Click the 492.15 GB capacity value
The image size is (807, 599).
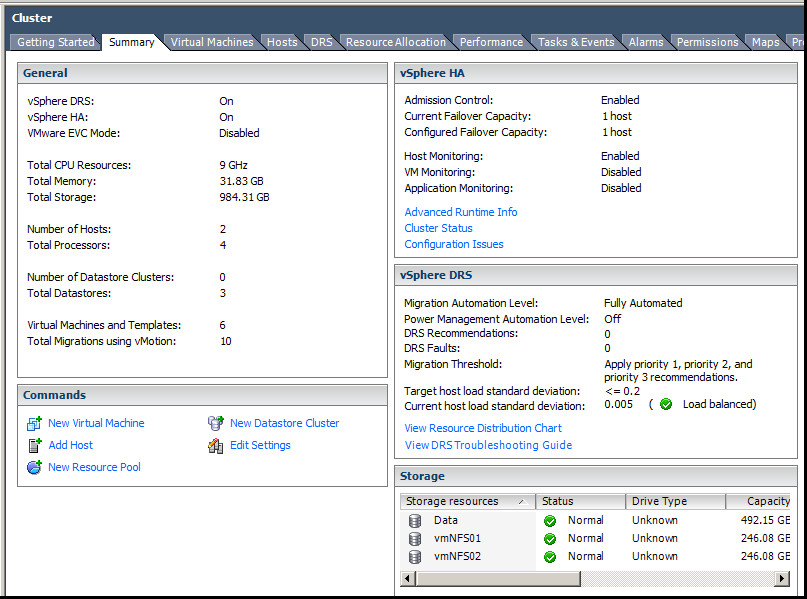pos(765,520)
